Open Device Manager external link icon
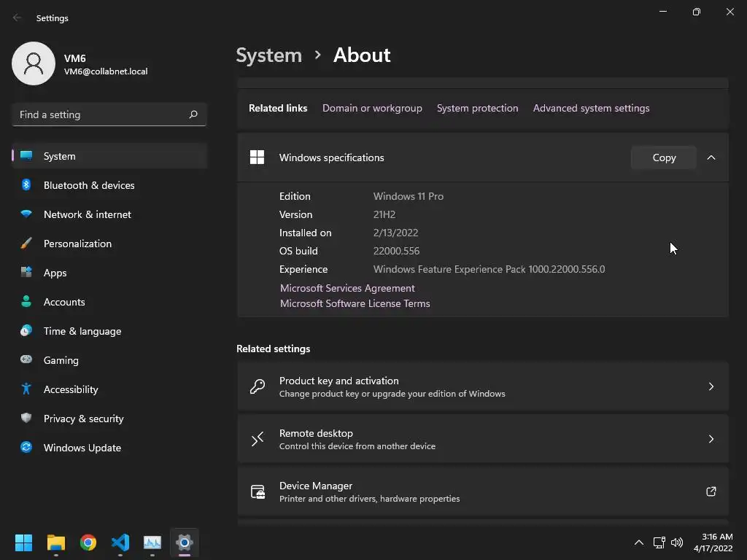 (711, 491)
